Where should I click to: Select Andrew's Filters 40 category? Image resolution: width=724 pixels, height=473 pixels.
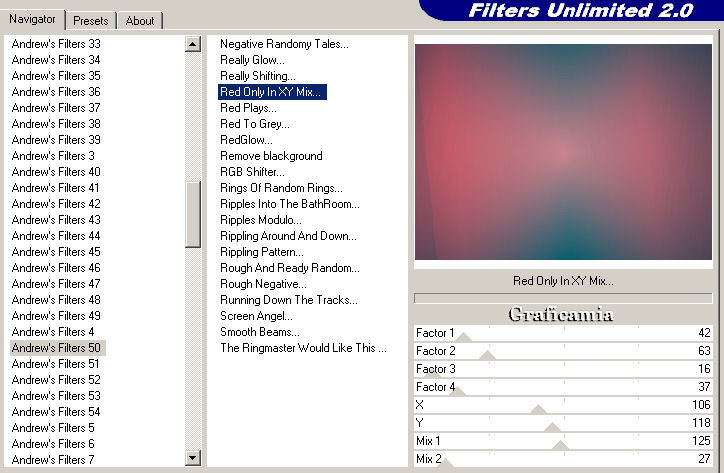coord(56,172)
